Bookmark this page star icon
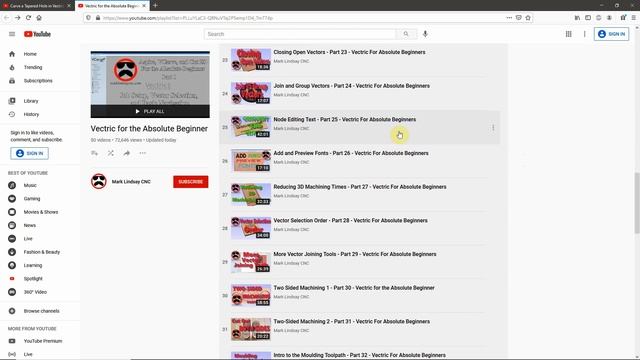640x360 pixels. (528, 18)
